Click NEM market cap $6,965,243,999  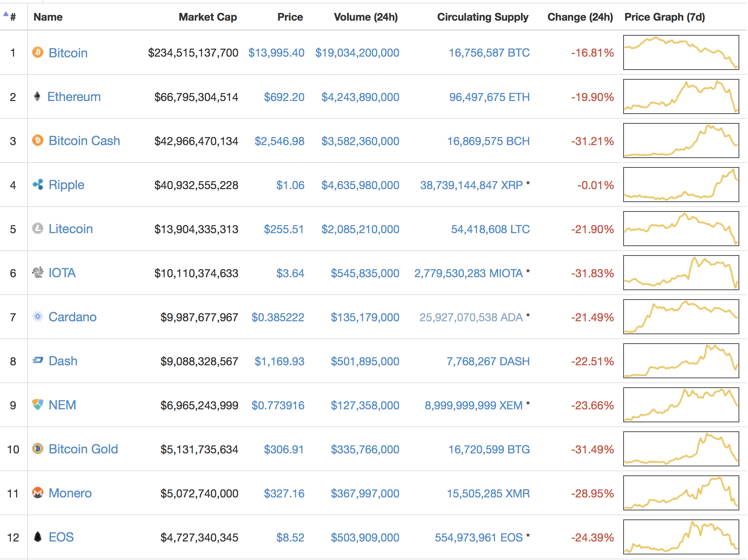pyautogui.click(x=199, y=405)
